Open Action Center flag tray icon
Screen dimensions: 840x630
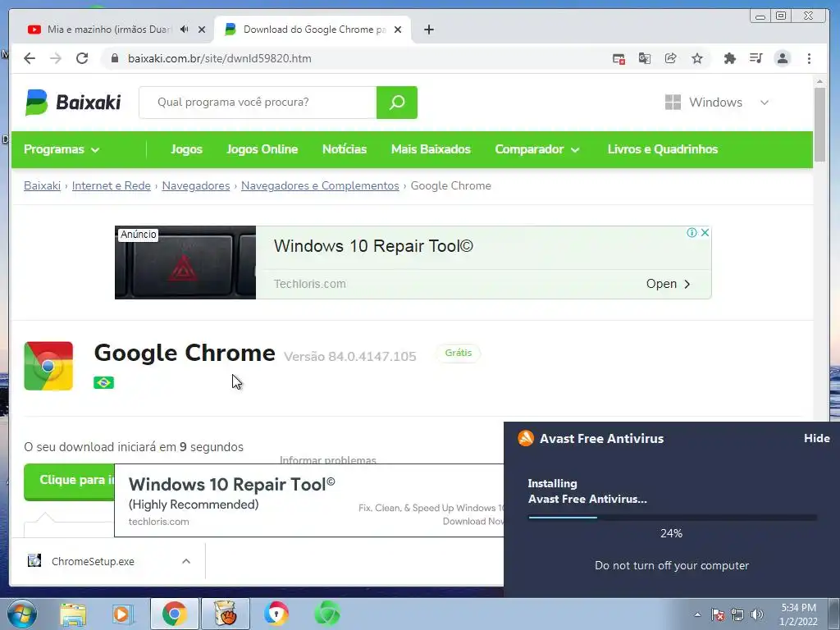[718, 614]
